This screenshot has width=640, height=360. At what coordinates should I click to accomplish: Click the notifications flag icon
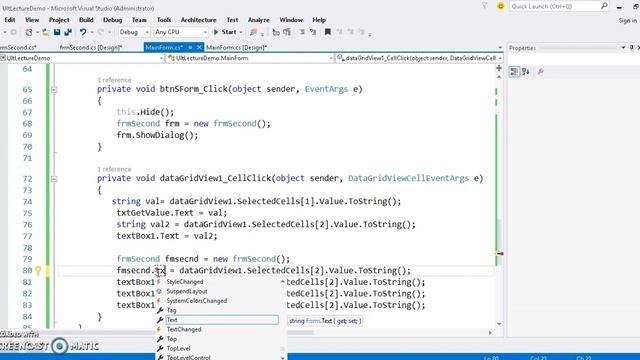484,6
